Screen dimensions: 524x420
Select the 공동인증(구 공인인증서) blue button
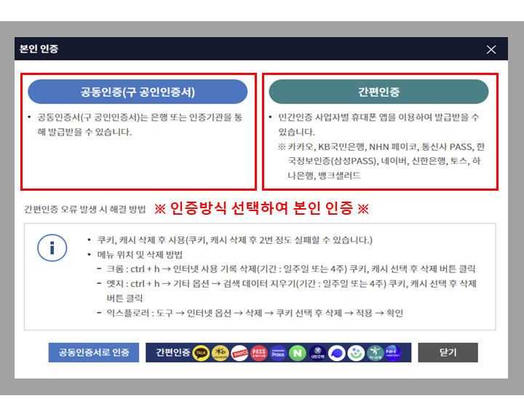138,92
